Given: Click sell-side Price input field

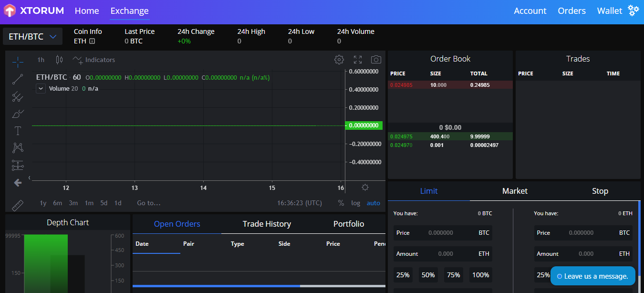Looking at the screenshot, I should point(583,233).
